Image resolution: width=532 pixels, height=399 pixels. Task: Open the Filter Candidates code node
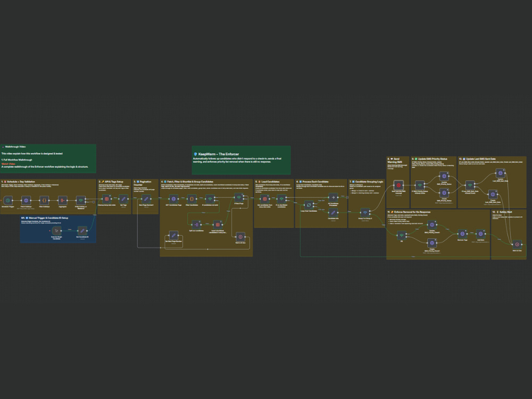tap(192, 199)
